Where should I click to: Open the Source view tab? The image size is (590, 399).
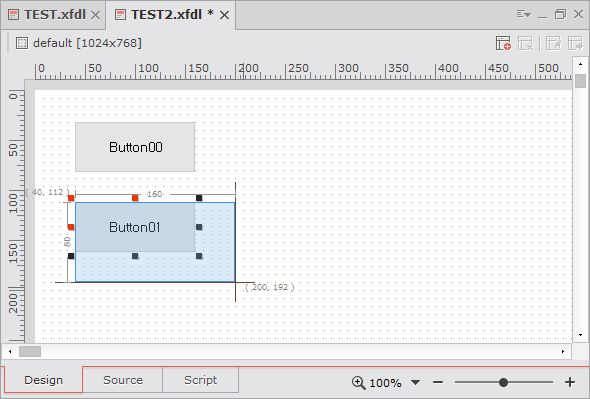pyautogui.click(x=123, y=380)
